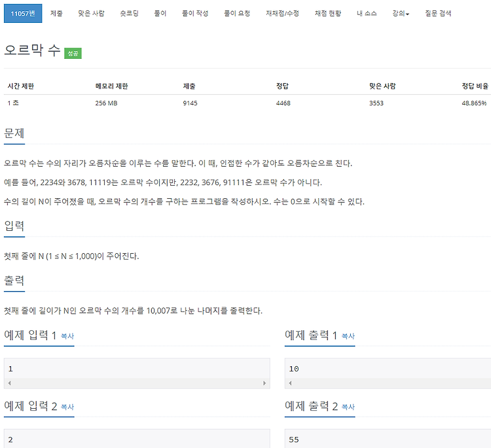This screenshot has height=448, width=491.
Task: Click the 정답 비율 column header
Action: 475,86
